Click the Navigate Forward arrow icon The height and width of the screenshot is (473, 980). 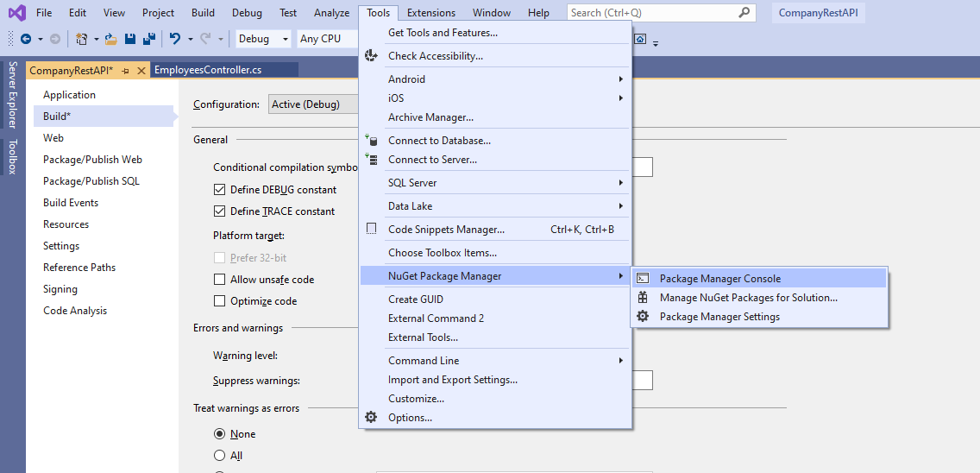pos(55,39)
